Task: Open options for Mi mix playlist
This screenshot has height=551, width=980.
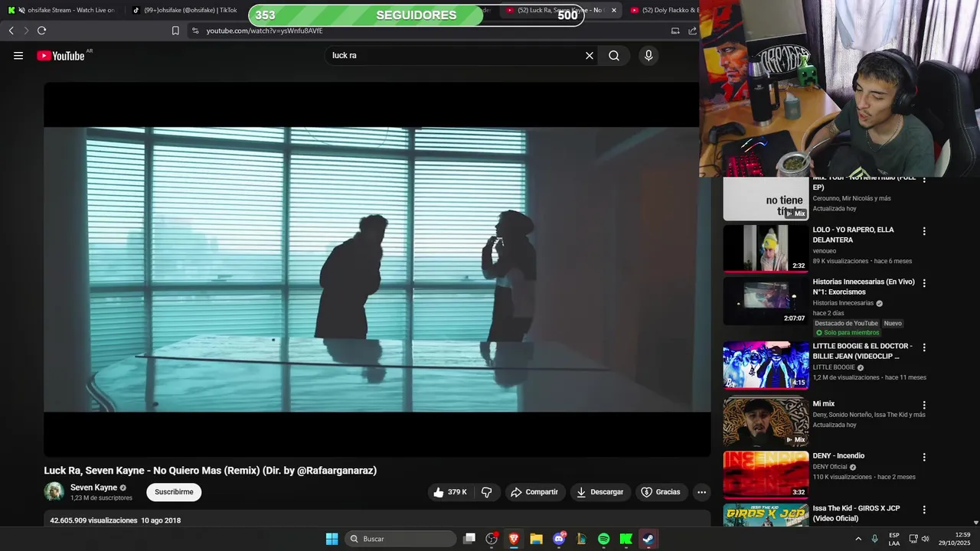Action: (x=924, y=405)
